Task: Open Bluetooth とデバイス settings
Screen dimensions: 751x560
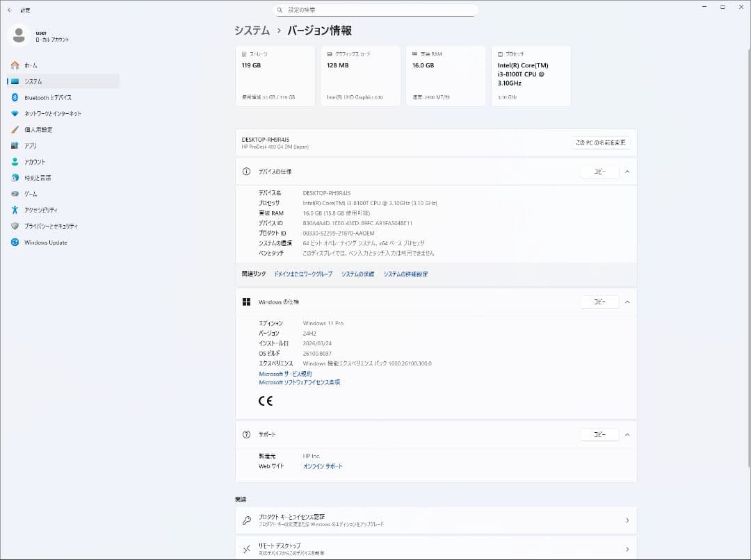Action: pyautogui.click(x=63, y=98)
